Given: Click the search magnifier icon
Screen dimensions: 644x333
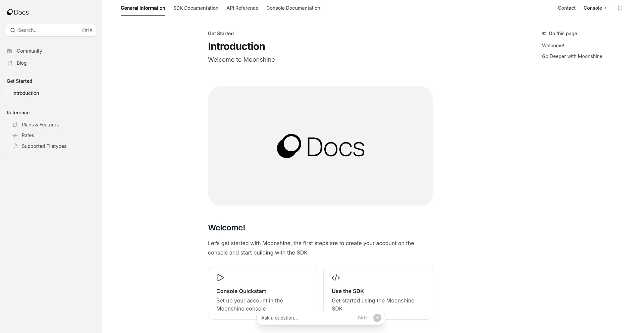Looking at the screenshot, I should 12,30.
